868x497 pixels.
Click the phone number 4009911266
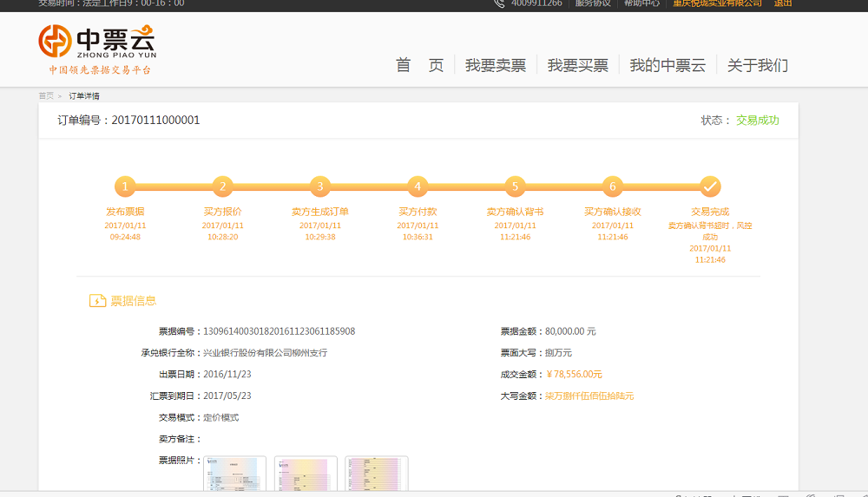536,3
